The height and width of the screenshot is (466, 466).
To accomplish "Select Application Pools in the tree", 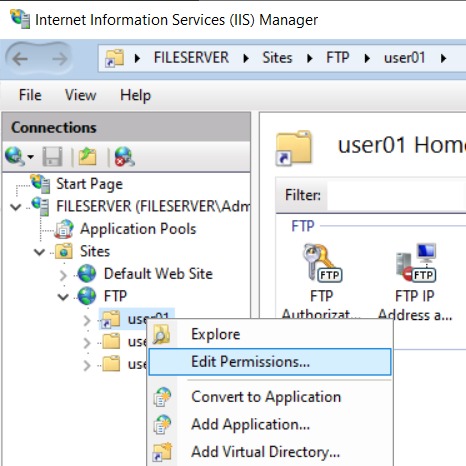I will [138, 229].
